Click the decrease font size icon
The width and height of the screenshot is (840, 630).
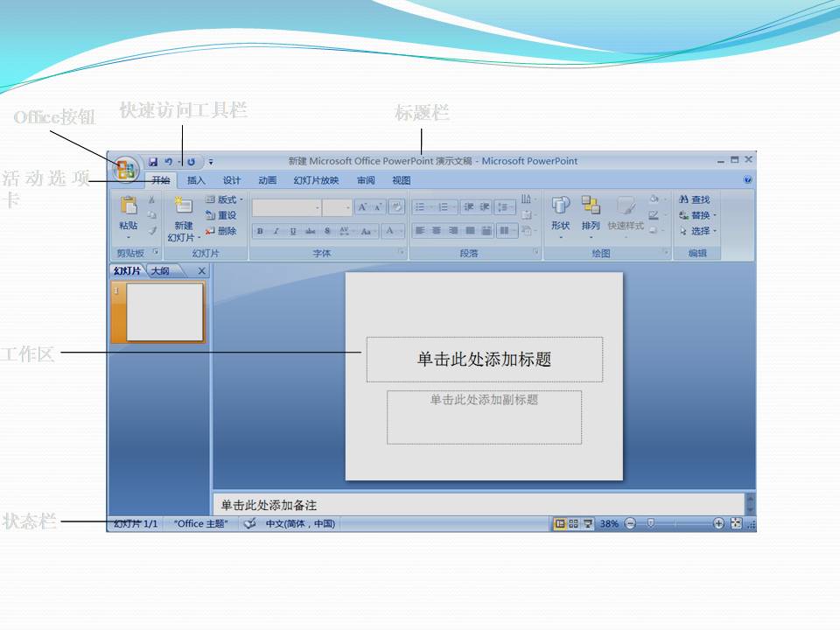coord(378,207)
